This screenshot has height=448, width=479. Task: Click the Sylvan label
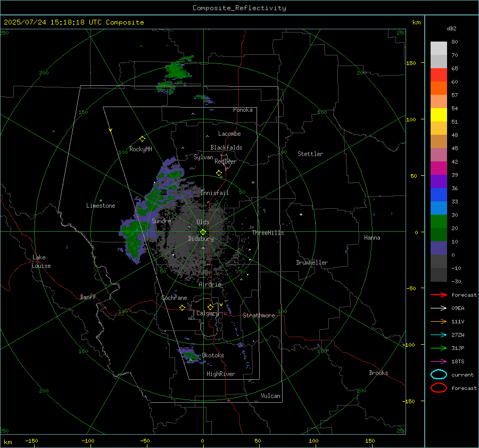coord(203,157)
